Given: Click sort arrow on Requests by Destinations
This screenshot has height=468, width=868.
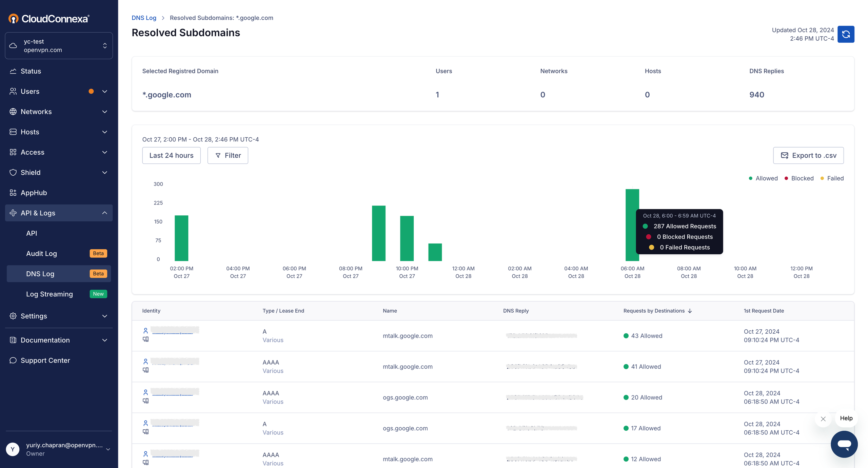Looking at the screenshot, I should [690, 311].
